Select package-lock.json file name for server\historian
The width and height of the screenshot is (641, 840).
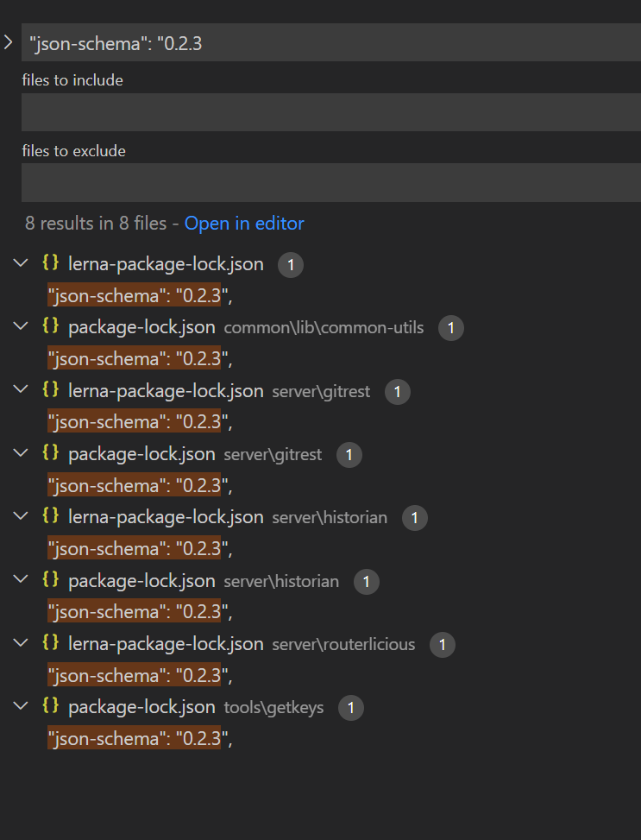click(x=141, y=581)
